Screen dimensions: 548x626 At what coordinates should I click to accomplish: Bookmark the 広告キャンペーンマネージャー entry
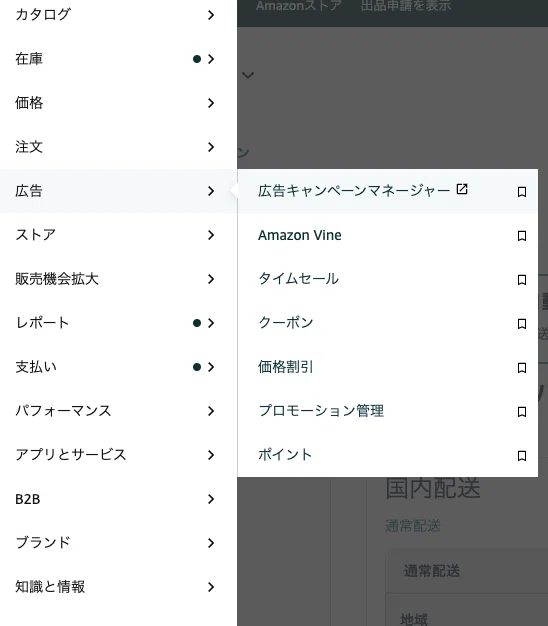521,192
